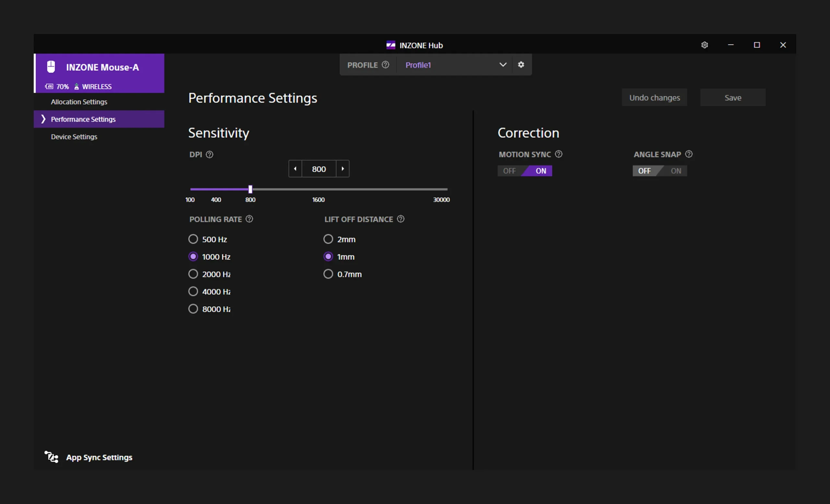Turn off the Motion Sync toggle
The image size is (830, 504).
509,171
